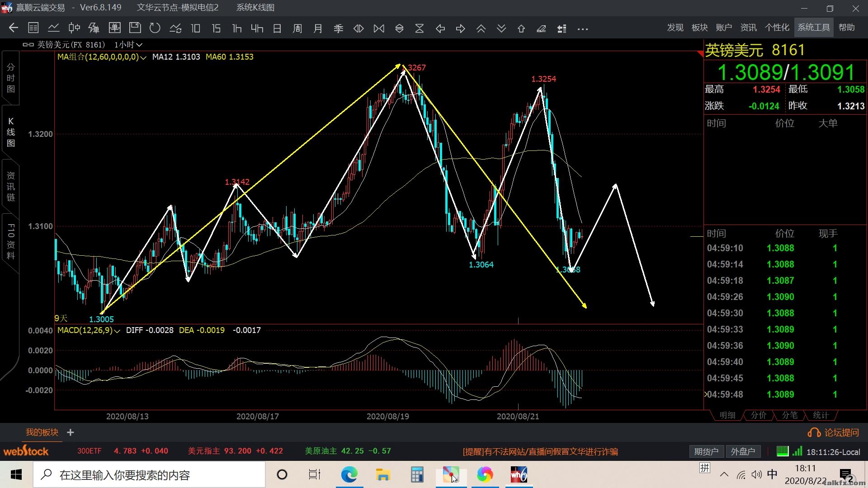Open Microsoft Edge from the taskbar
This screenshot has height=488, width=868.
tap(349, 475)
